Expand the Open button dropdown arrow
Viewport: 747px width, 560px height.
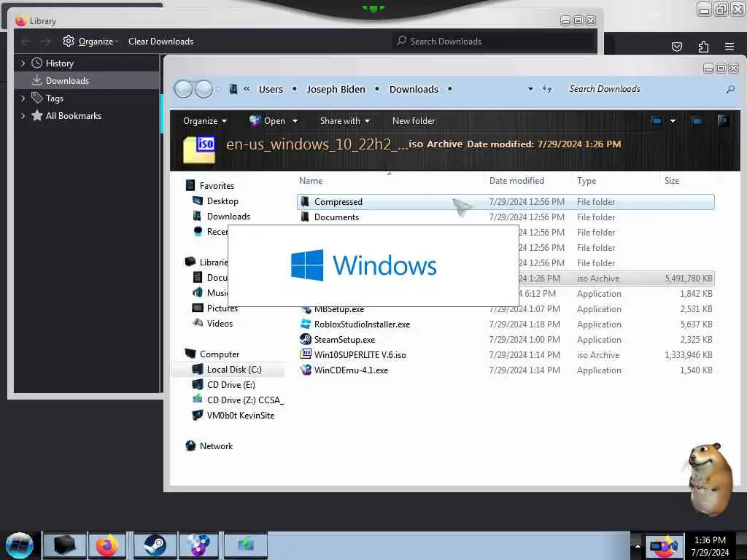pos(295,121)
